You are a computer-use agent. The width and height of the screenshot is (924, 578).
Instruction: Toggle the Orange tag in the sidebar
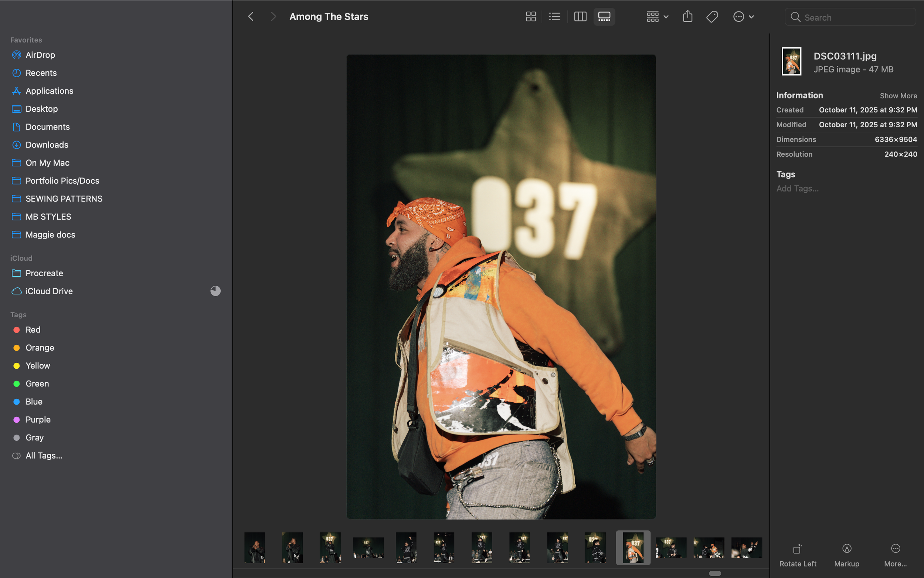tap(40, 348)
